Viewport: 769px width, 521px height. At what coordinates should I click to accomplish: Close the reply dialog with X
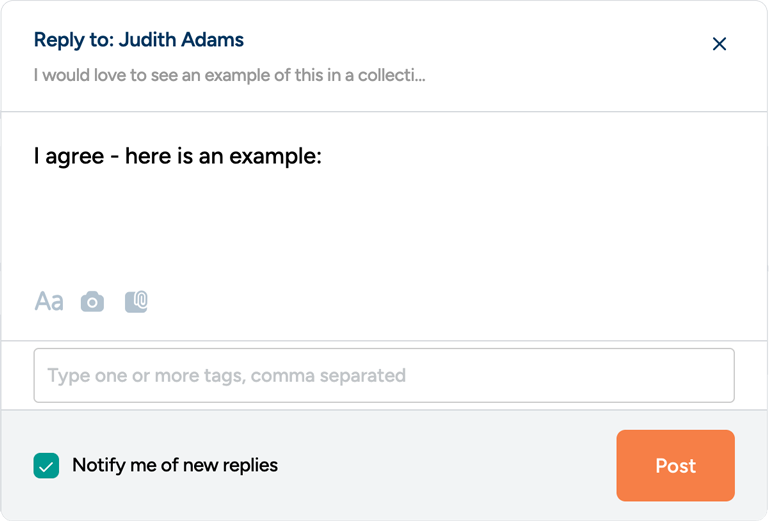tap(718, 44)
